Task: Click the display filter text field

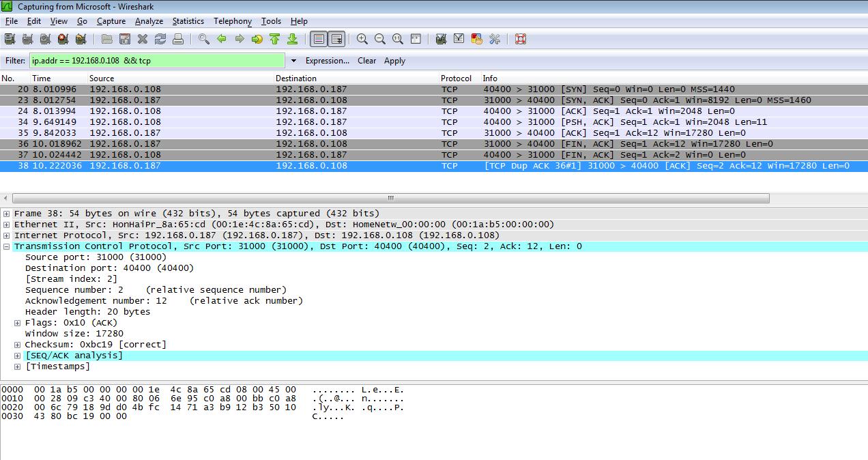Action: [x=157, y=61]
